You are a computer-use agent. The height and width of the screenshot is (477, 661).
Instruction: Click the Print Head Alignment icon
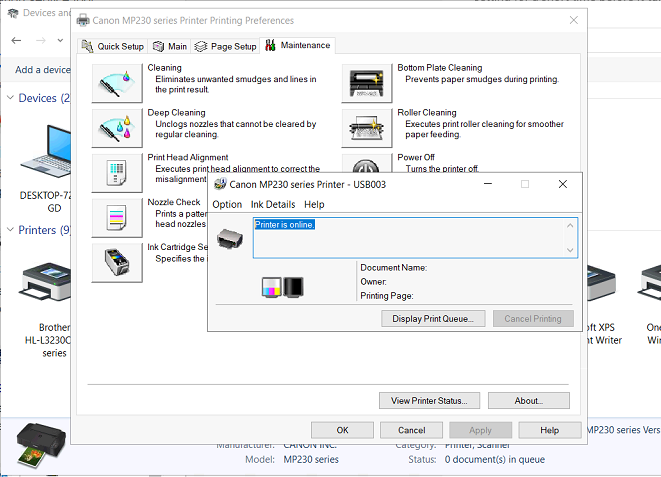(117, 173)
